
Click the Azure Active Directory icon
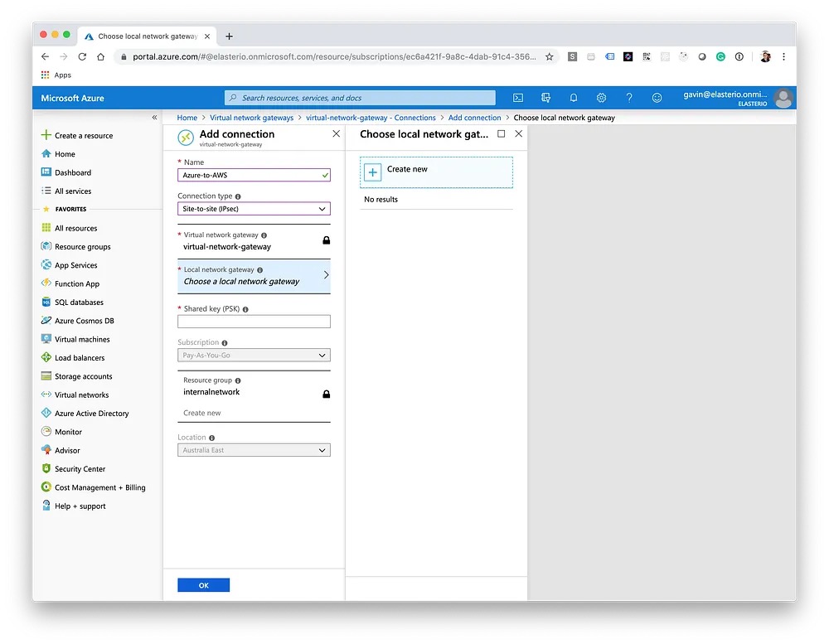click(46, 413)
